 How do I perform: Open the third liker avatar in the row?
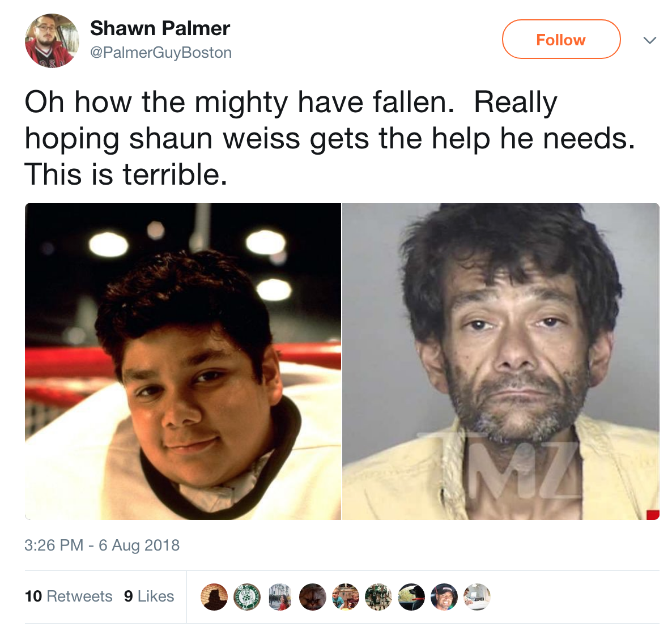click(x=280, y=596)
